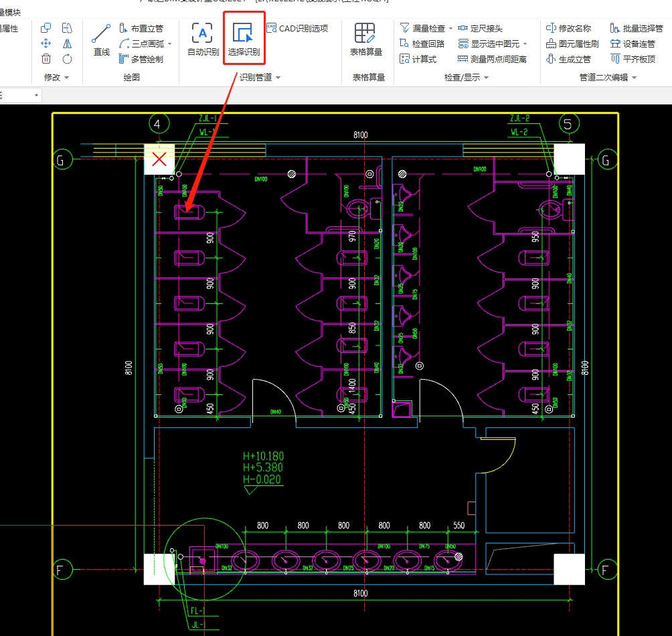The width and height of the screenshot is (672, 636).
Task: Click the rotate icon in 修改 group
Action: pyautogui.click(x=67, y=59)
